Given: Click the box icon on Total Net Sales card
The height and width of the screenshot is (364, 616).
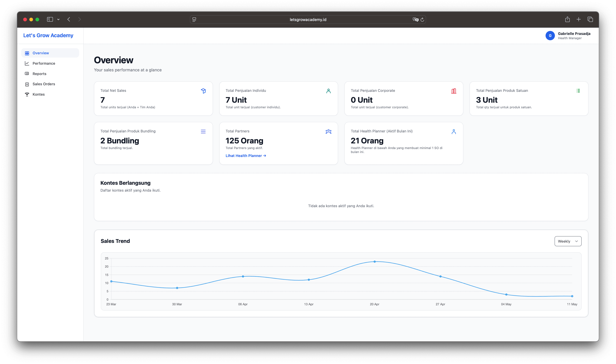Looking at the screenshot, I should 203,91.
